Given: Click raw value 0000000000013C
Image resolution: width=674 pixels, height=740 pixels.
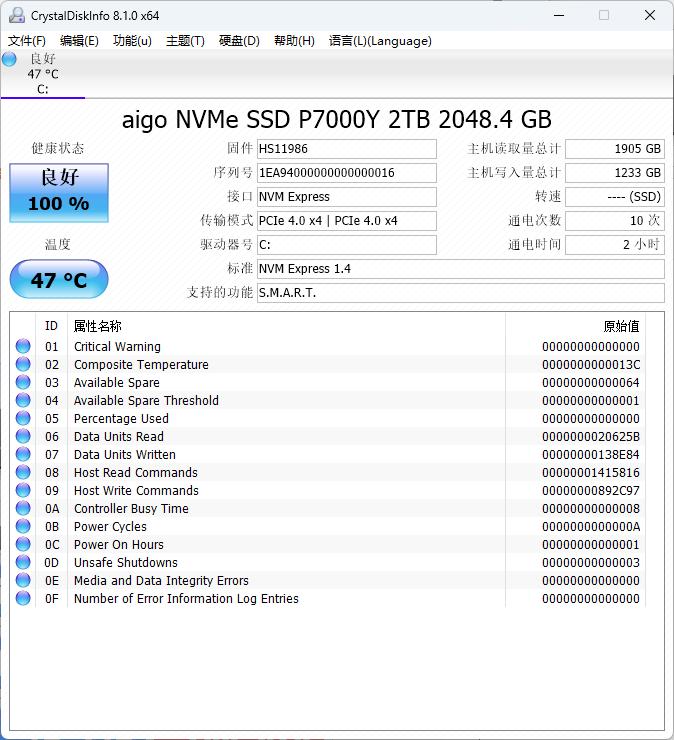Looking at the screenshot, I should 590,364.
